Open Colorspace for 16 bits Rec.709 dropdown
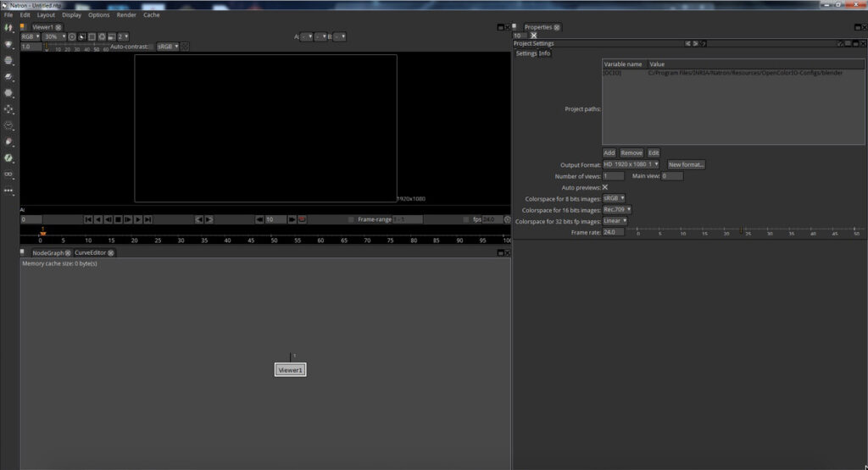Image resolution: width=868 pixels, height=470 pixels. coord(617,209)
